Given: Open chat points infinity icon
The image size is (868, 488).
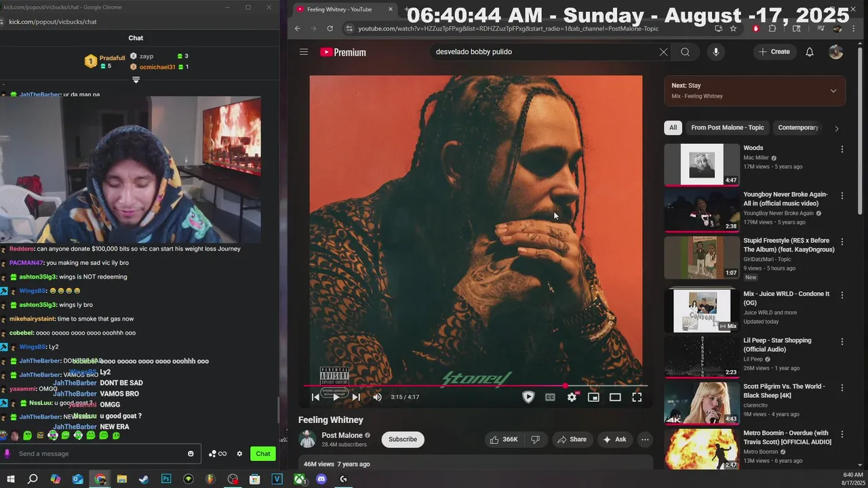Looking at the screenshot, I should [x=218, y=453].
